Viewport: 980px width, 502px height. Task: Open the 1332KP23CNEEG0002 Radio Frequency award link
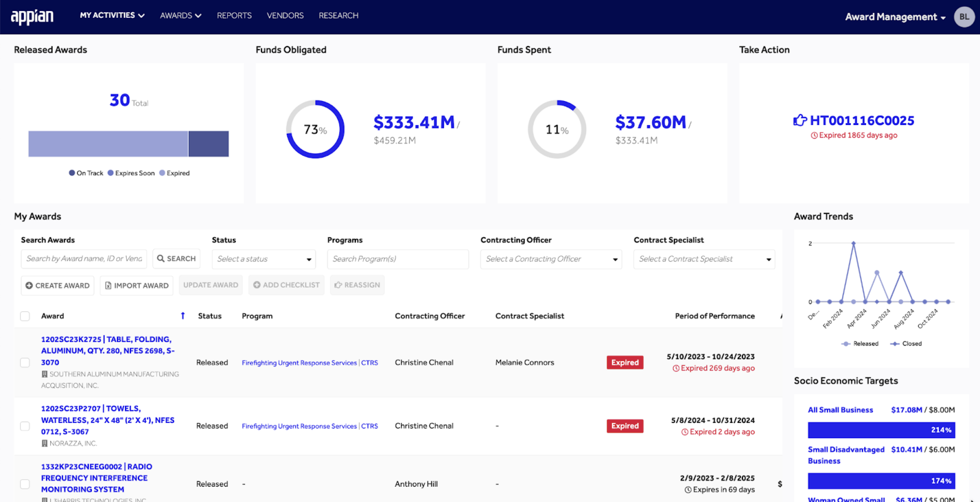[x=97, y=478]
